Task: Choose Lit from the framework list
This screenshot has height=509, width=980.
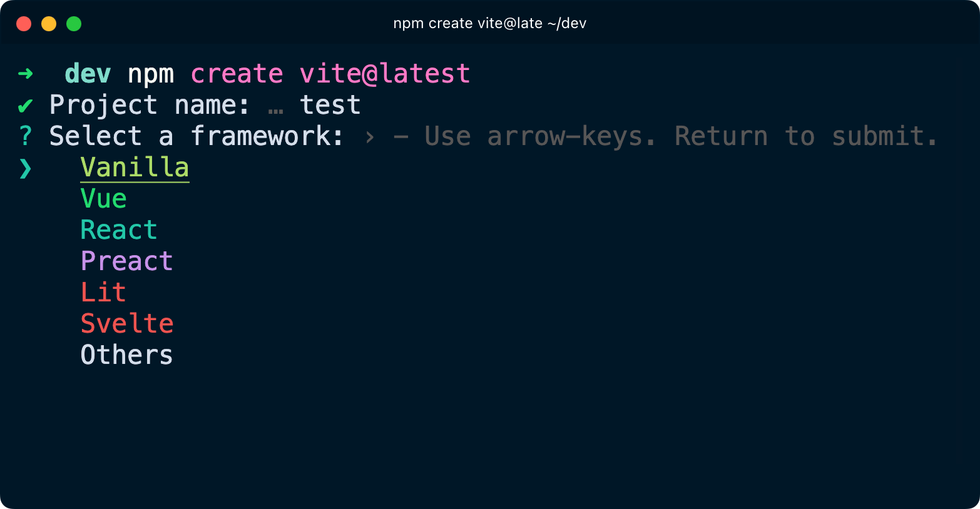Action: click(x=104, y=293)
